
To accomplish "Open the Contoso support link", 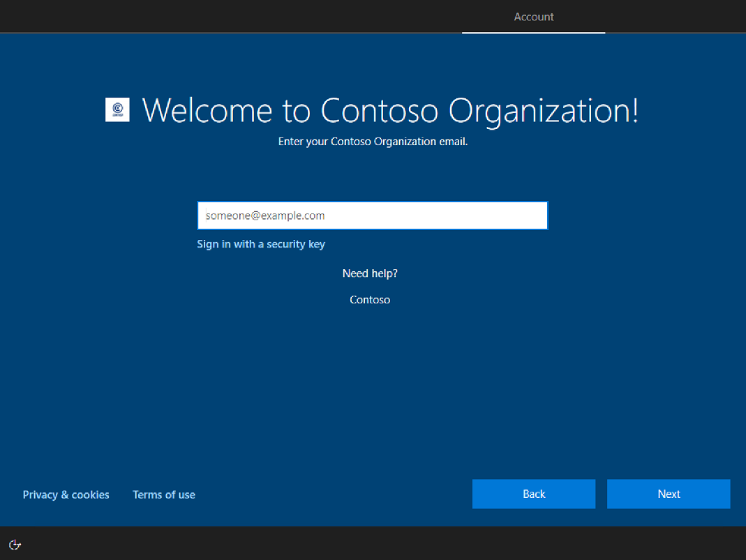I will pyautogui.click(x=370, y=299).
